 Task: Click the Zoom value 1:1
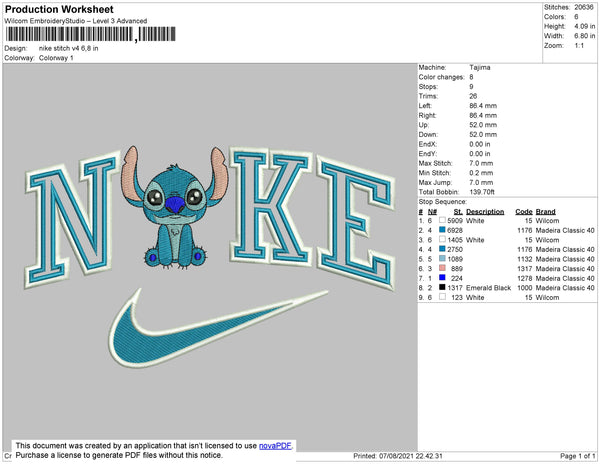579,46
